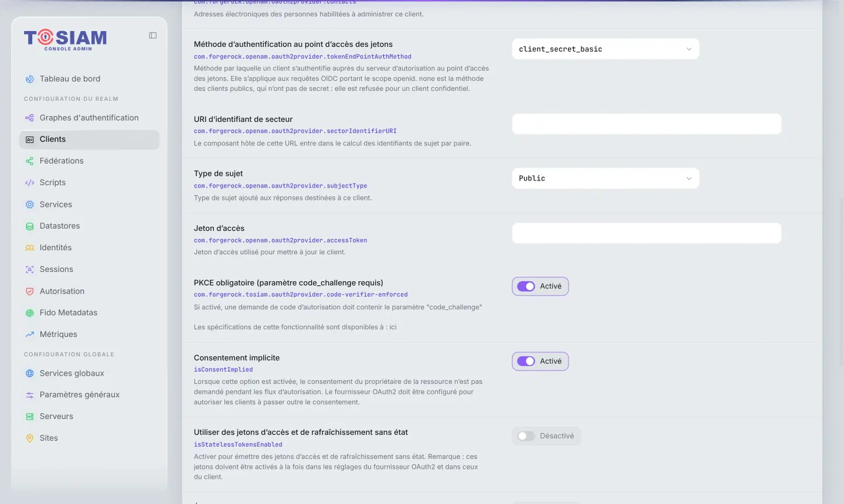
Task: Click the Serveurs server icon
Action: [30, 417]
